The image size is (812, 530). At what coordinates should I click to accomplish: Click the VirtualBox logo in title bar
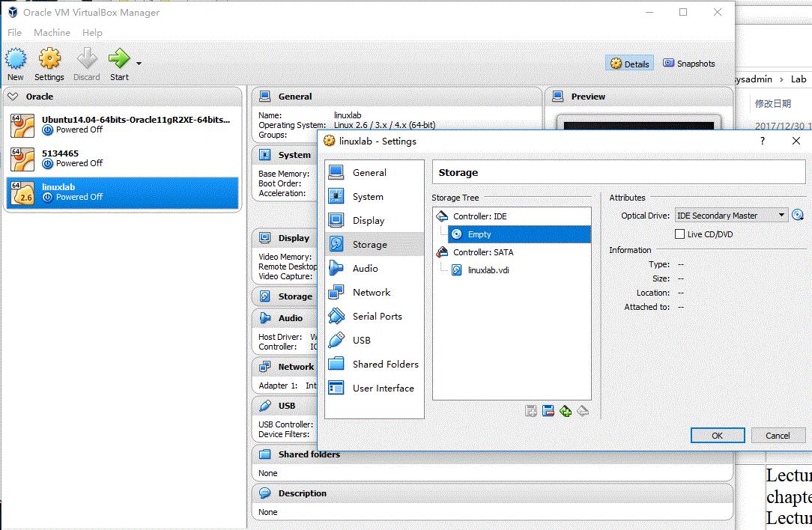pos(13,13)
